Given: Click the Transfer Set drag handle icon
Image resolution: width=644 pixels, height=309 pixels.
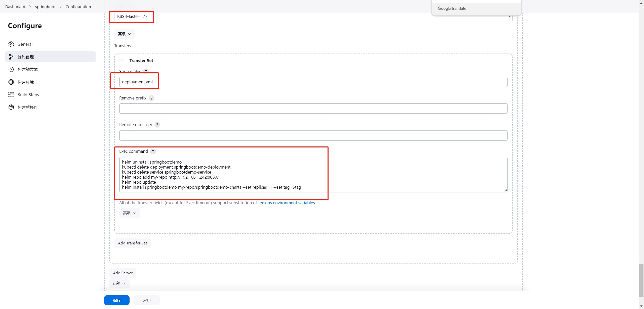Looking at the screenshot, I should (122, 61).
